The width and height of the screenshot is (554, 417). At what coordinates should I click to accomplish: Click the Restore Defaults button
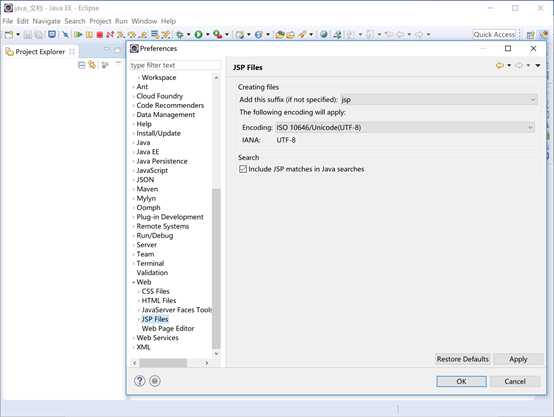462,359
